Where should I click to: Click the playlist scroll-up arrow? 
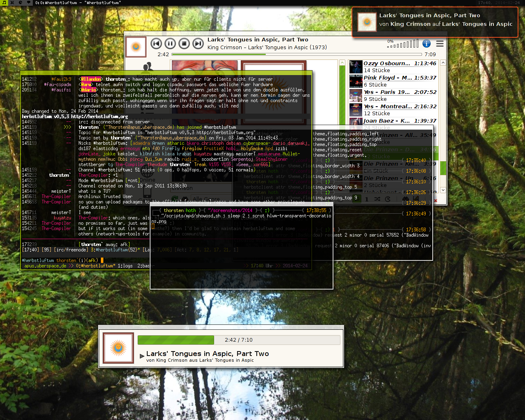point(443,63)
